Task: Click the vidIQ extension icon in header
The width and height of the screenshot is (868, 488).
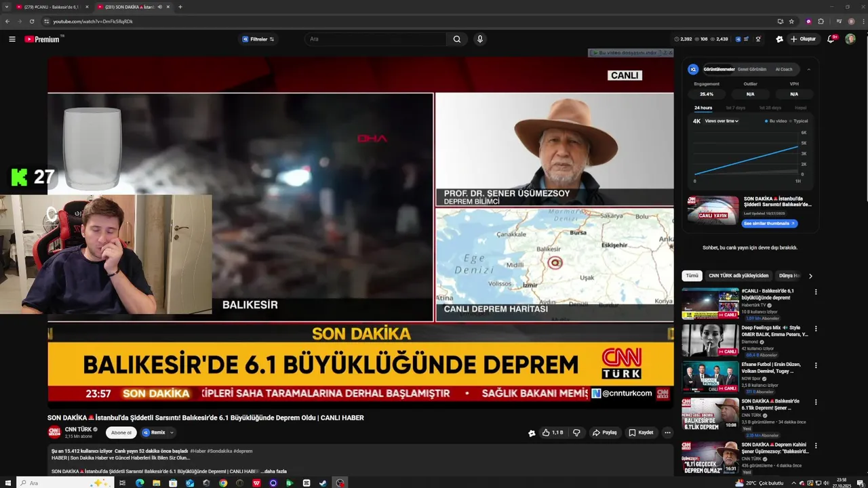Action: (738, 39)
